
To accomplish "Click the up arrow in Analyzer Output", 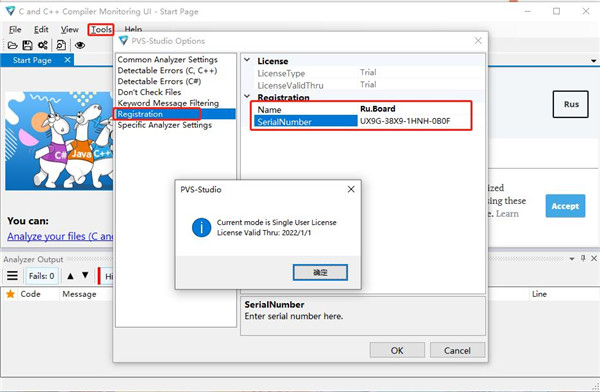I will pos(70,276).
